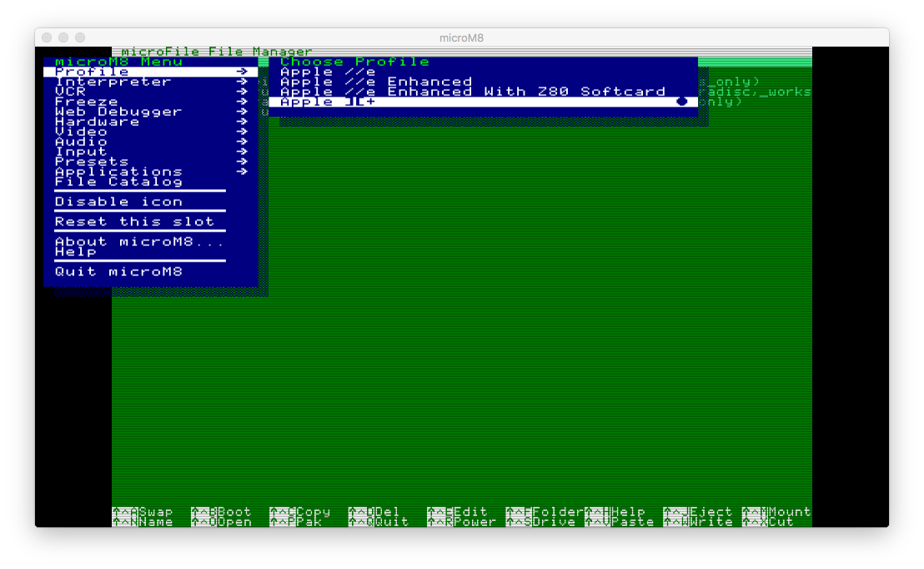Expand the Hardware submenu arrow
924x569 pixels.
(242, 122)
